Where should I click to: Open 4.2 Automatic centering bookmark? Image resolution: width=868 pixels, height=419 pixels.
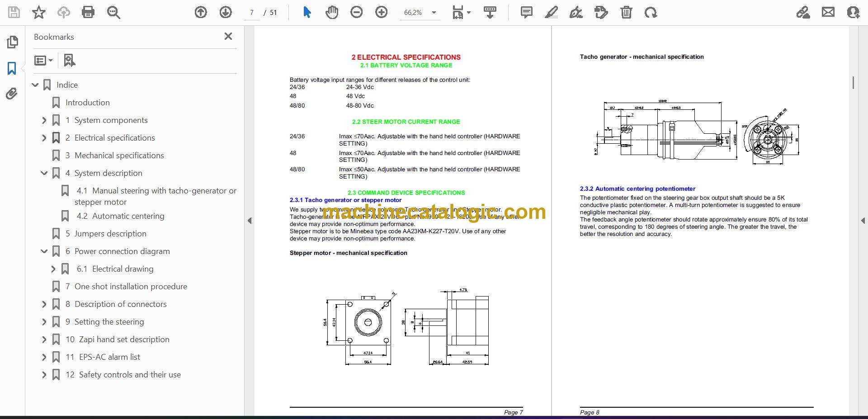(120, 216)
